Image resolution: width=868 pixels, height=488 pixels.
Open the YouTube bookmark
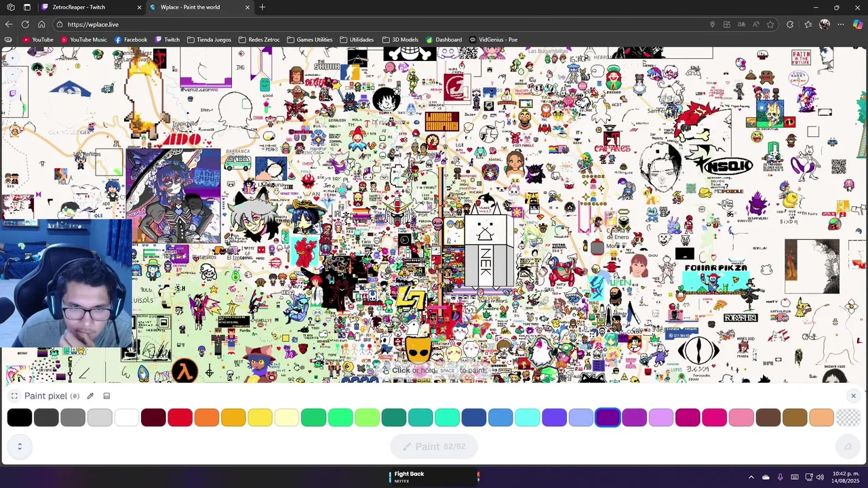38,39
